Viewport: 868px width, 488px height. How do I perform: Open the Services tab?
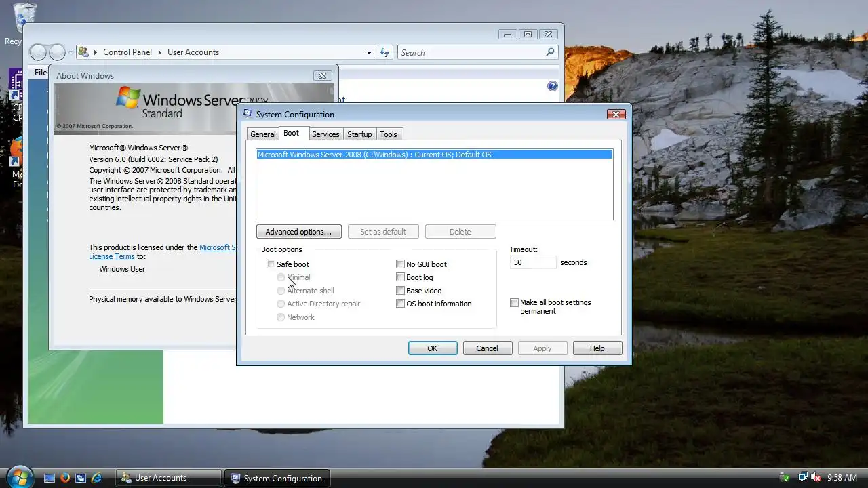point(325,134)
